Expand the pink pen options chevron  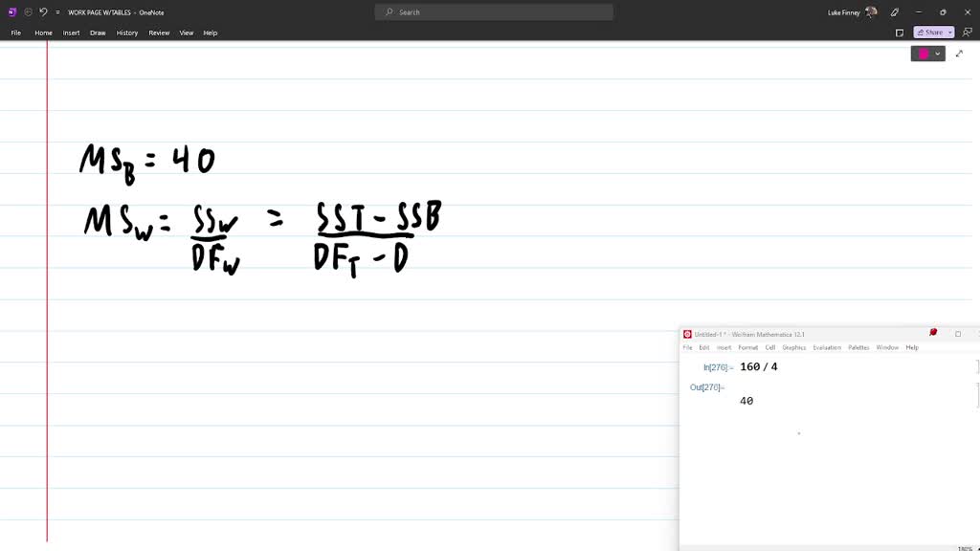coord(938,54)
